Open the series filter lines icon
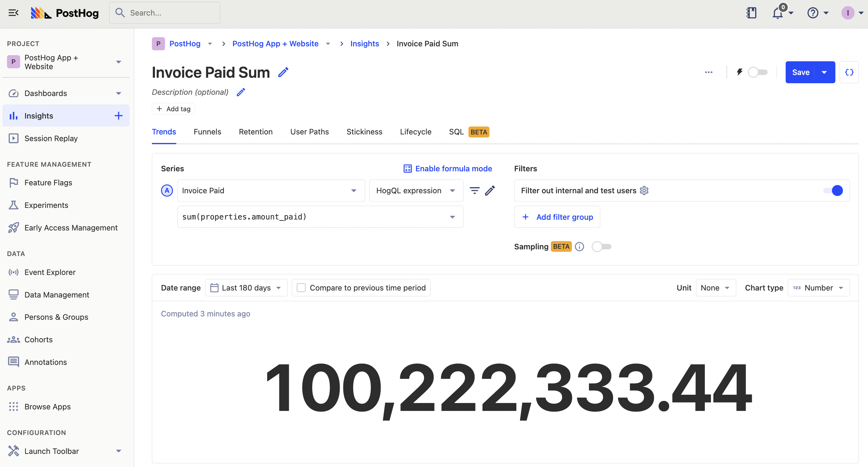Screen dimensions: 868x467 point(475,191)
